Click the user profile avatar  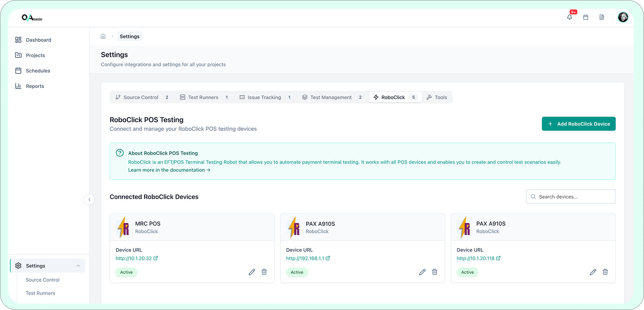[x=623, y=17]
